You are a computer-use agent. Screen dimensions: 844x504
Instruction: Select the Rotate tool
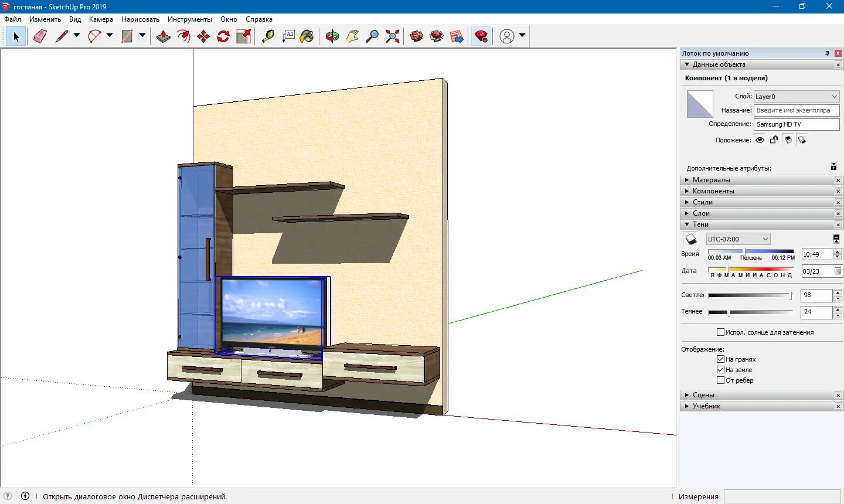click(x=223, y=36)
